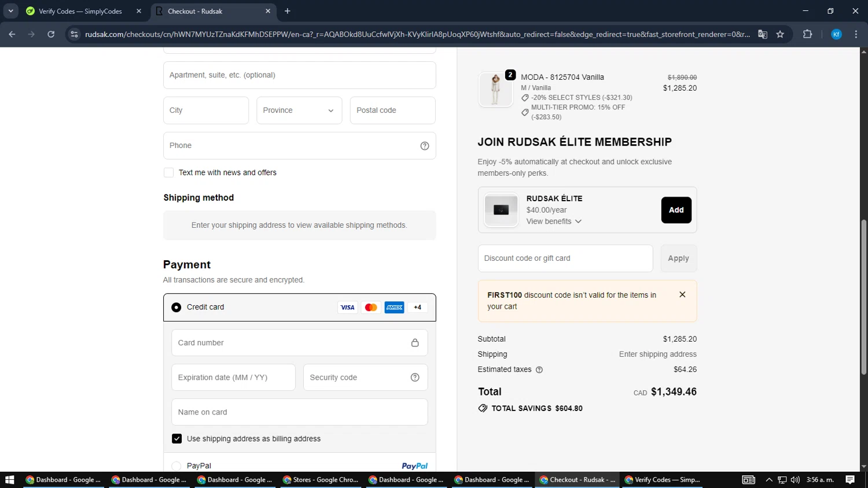
Task: Click the Visa card logo
Action: tap(347, 308)
